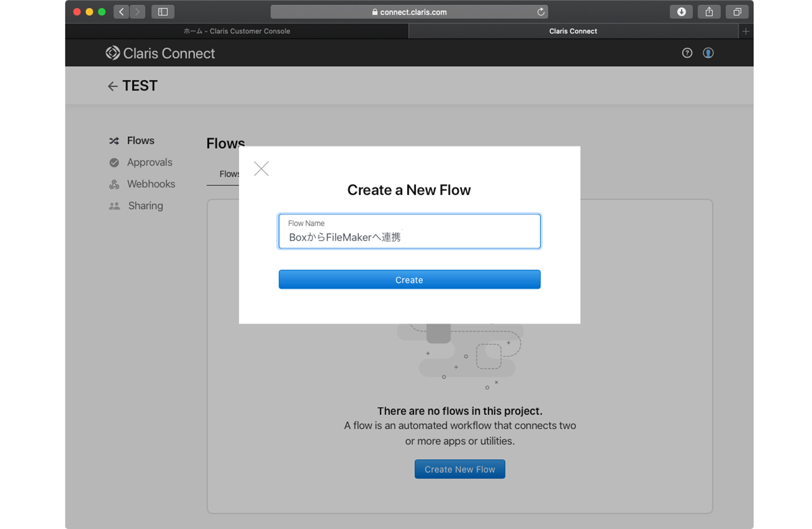Toggle the Safari sidebar
Viewport: 812px width, 529px height.
click(163, 12)
